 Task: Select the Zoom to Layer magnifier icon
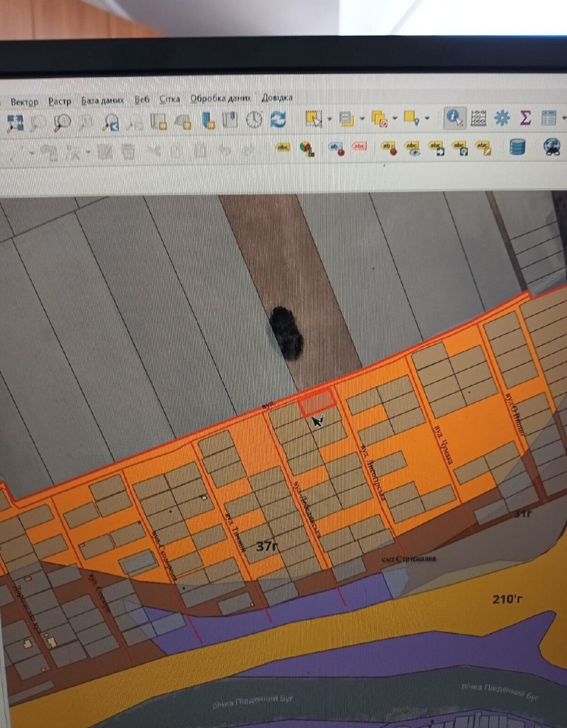click(110, 122)
